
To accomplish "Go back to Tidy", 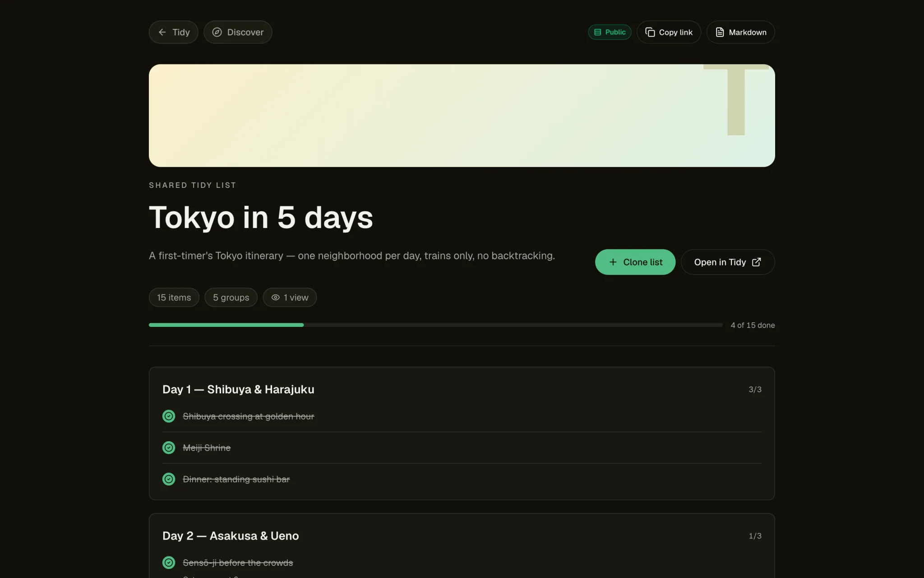I will tap(173, 32).
